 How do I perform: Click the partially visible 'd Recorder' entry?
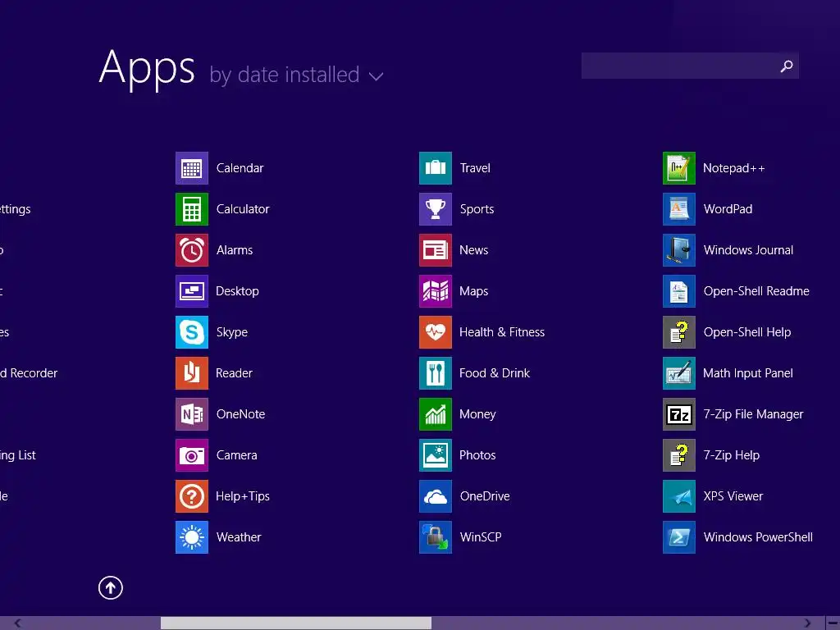[29, 373]
